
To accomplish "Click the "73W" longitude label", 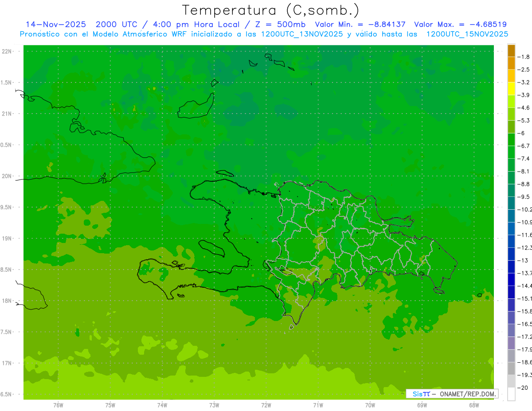I will 214,405.
